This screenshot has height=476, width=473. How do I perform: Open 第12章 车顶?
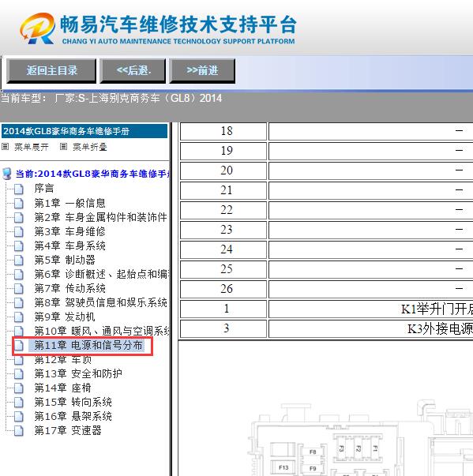[63, 359]
